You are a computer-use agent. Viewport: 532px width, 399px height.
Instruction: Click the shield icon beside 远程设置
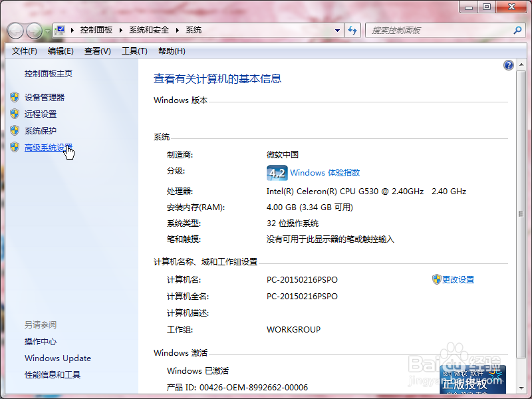(x=15, y=114)
